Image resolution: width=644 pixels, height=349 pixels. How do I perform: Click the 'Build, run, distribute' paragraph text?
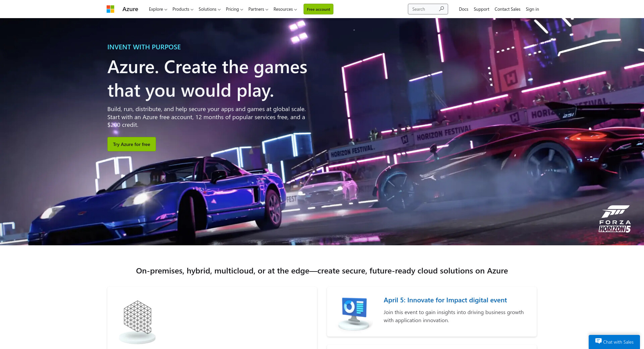click(x=207, y=117)
